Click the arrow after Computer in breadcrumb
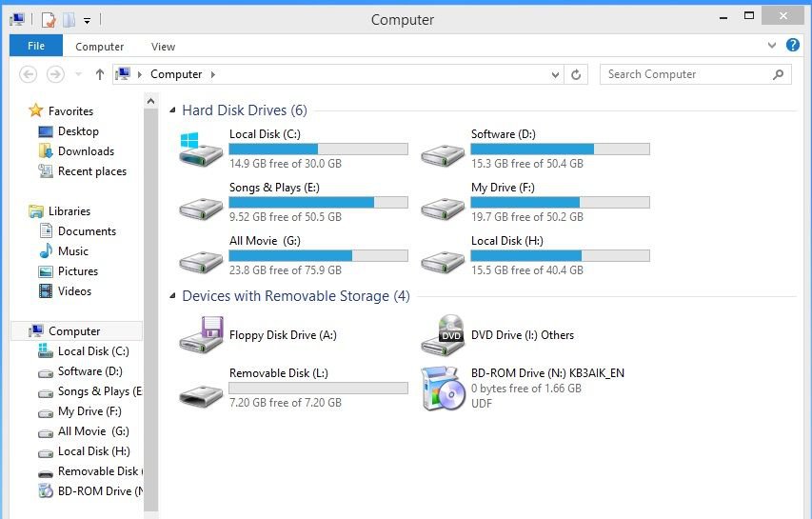Screen dimensions: 812x519 coord(213,74)
